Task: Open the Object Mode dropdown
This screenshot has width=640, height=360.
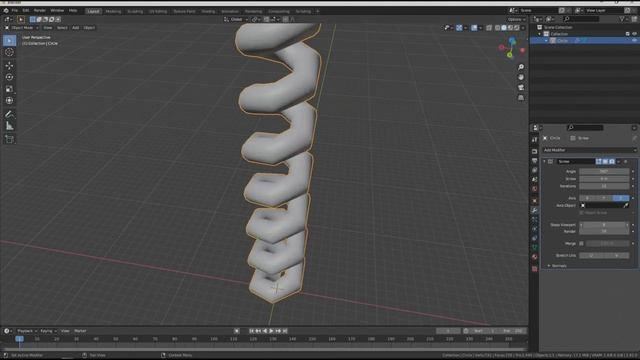Action: point(21,28)
